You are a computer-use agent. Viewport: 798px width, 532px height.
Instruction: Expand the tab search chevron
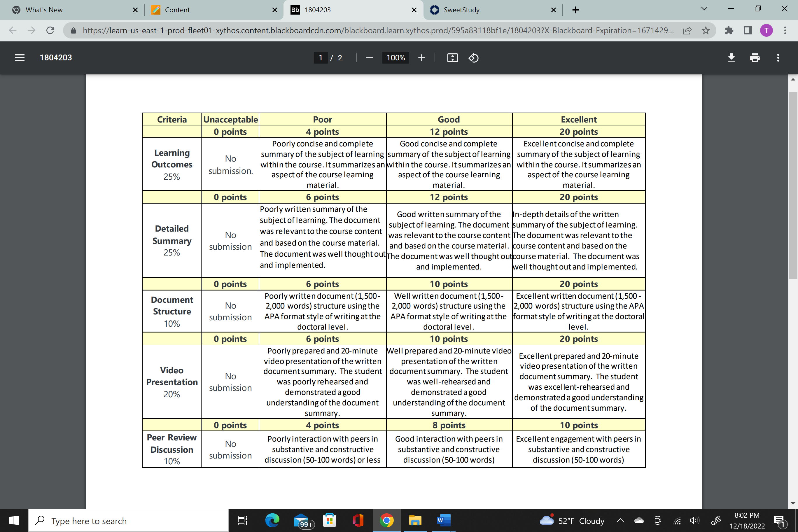pyautogui.click(x=704, y=9)
